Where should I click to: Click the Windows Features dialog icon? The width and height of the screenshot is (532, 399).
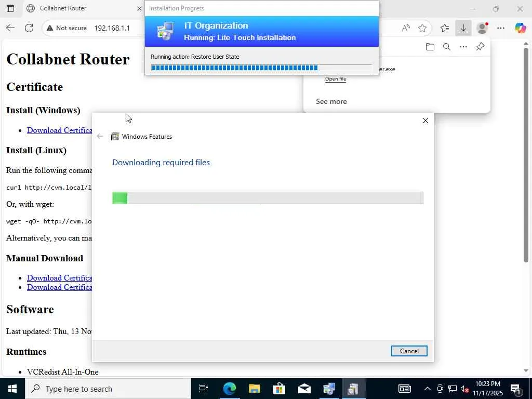[115, 137]
